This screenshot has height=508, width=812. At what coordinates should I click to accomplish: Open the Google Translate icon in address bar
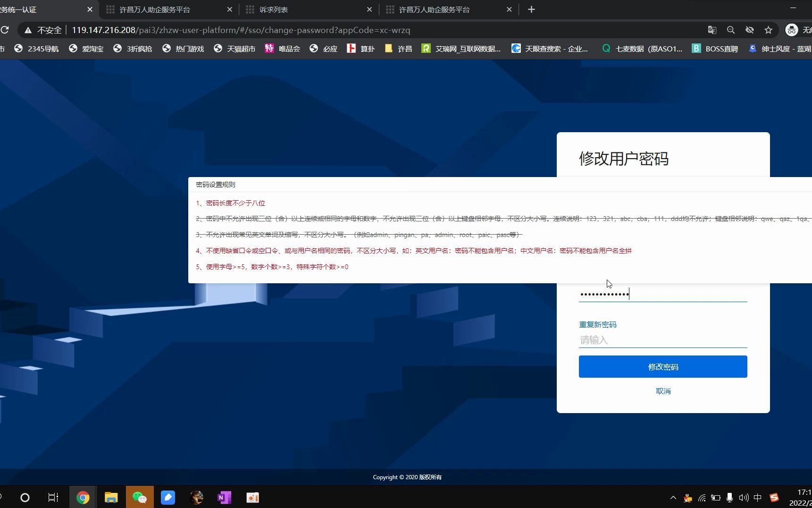point(712,30)
